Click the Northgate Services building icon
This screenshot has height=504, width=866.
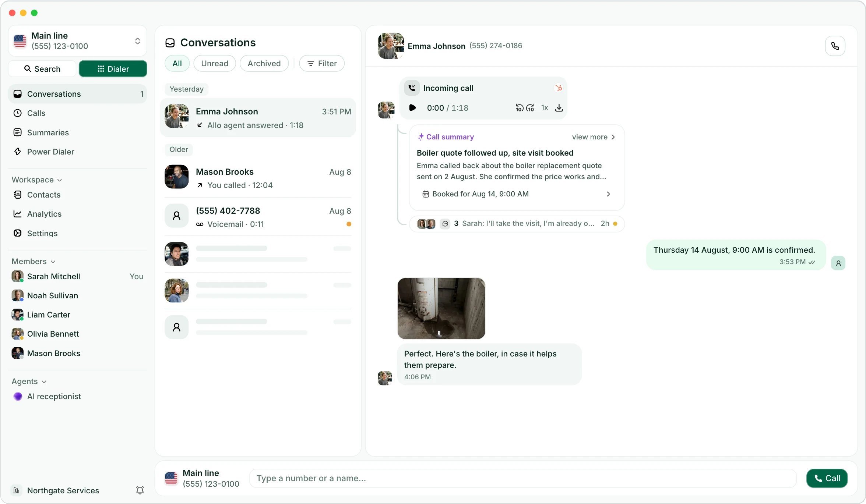pyautogui.click(x=17, y=490)
